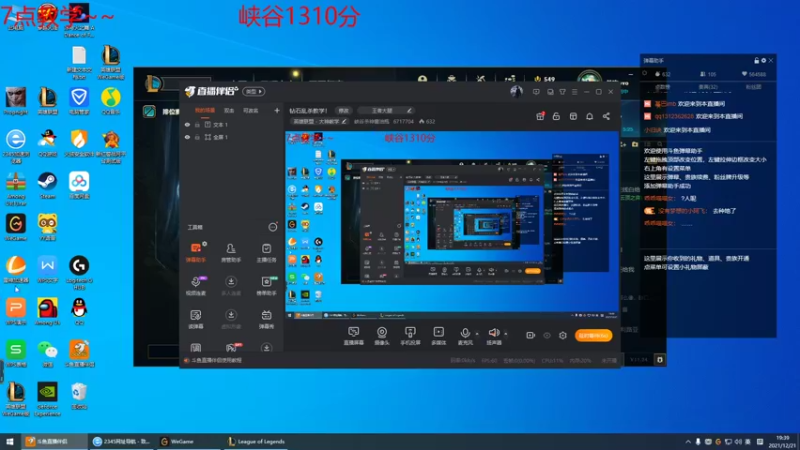The image size is (800, 450).
Task: Switch to the third scene tab in sources panel
Action: [251, 110]
